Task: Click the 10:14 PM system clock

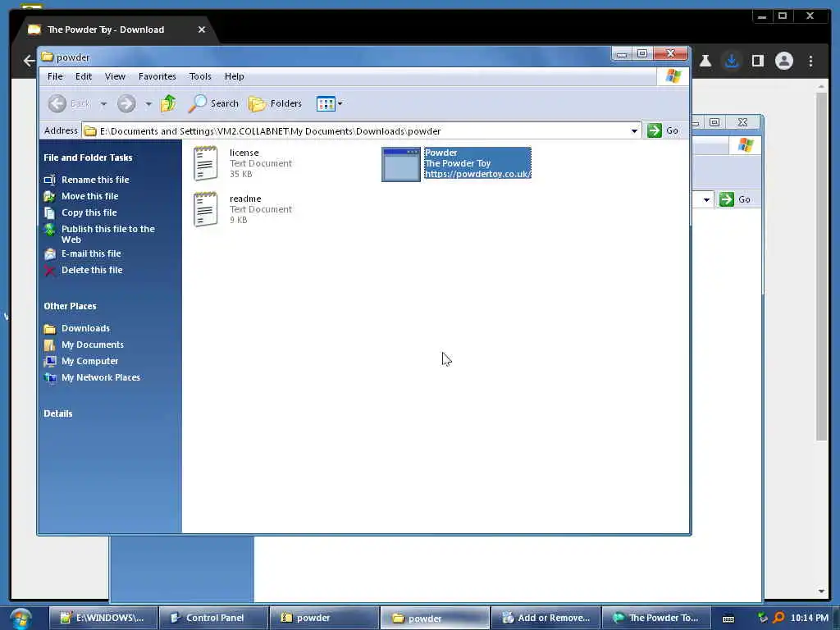Action: (809, 618)
